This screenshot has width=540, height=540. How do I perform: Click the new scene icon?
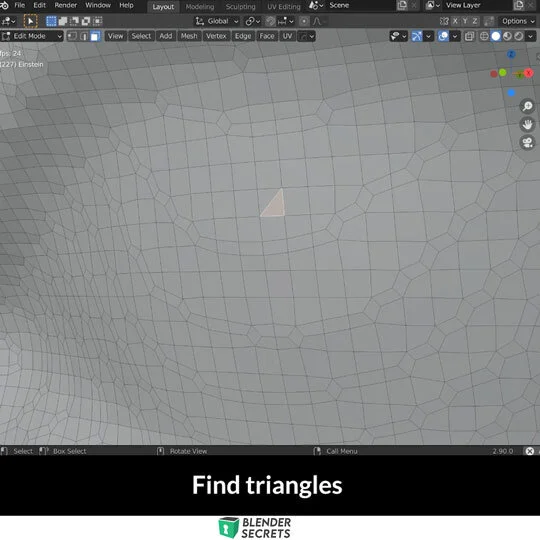pos(402,5)
